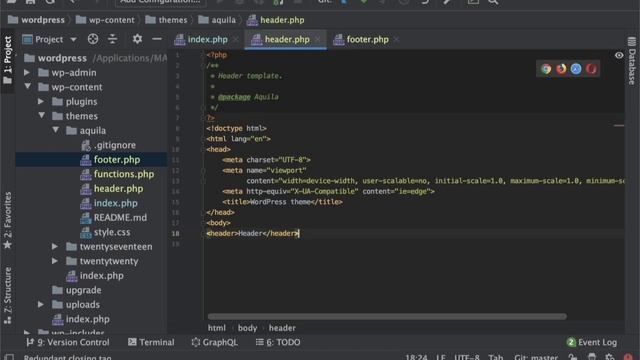640x360 pixels.
Task: Select index.php under aquila folder
Action: (109, 203)
